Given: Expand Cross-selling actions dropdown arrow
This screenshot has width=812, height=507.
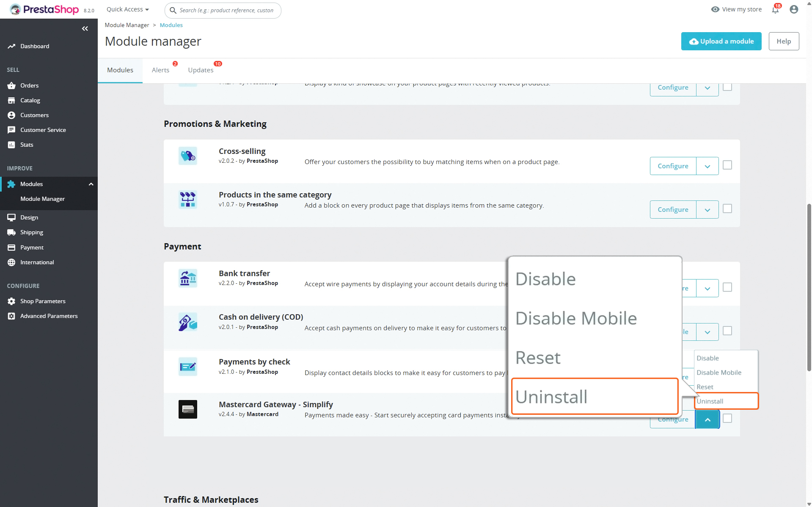Looking at the screenshot, I should click(x=707, y=166).
